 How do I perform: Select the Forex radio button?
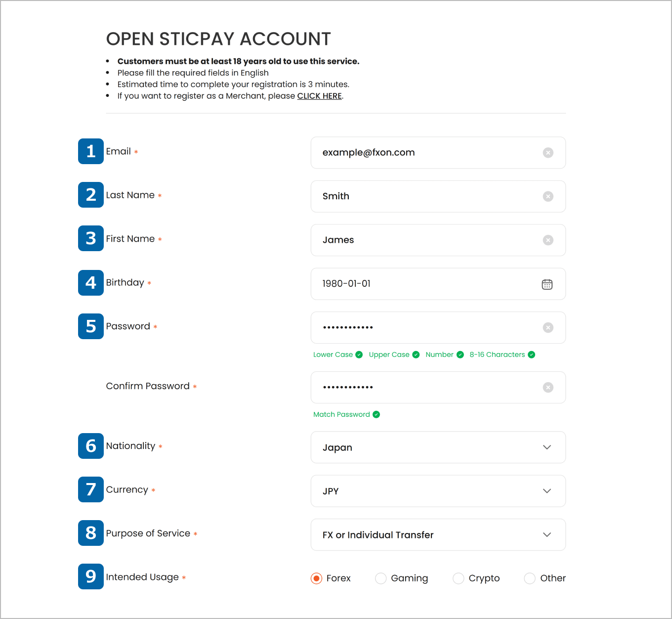point(316,578)
